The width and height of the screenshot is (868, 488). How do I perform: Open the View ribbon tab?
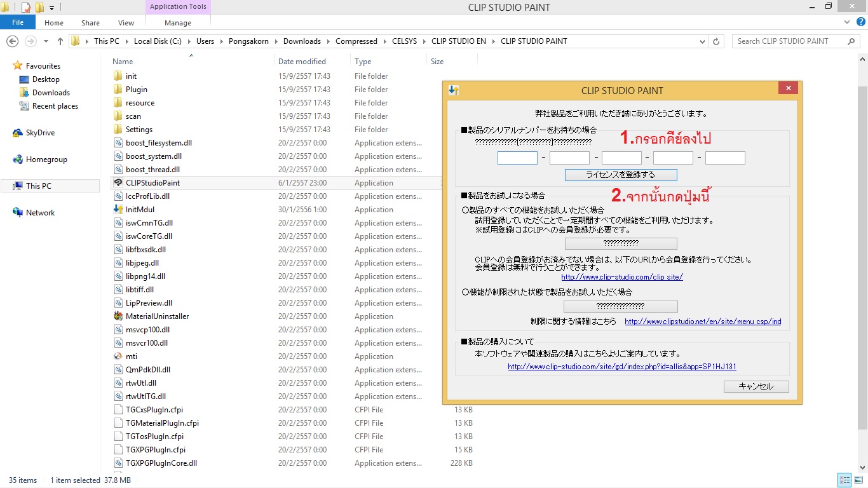pos(126,23)
